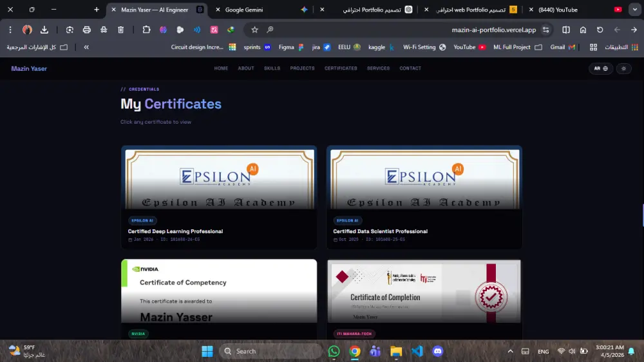The image size is (644, 362).
Task: Expand hidden bookmarks with double chevron
Action: point(86,47)
